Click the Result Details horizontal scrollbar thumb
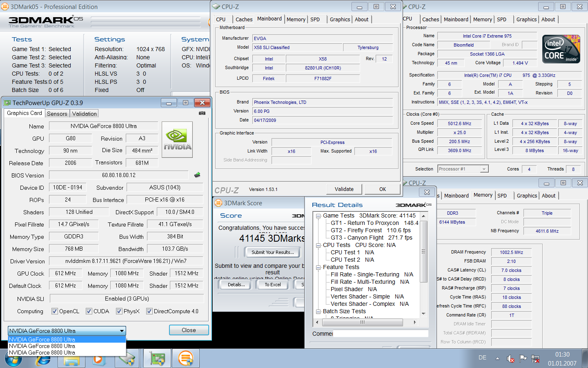This screenshot has height=368, width=588. coord(362,322)
